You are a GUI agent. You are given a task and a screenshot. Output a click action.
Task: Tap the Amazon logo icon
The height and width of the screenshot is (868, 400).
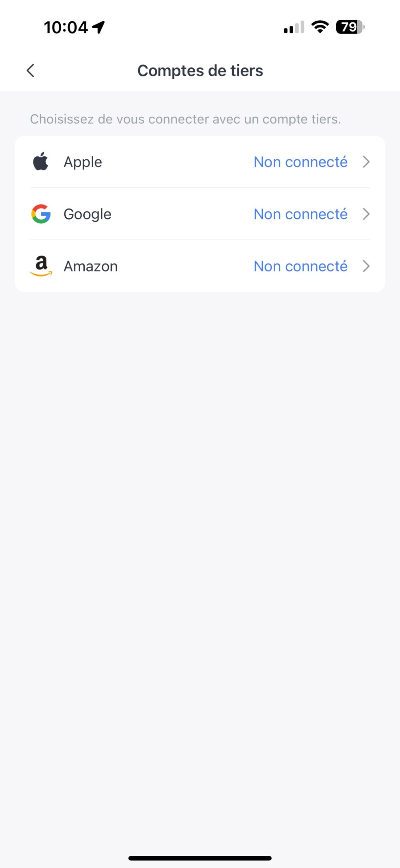[41, 266]
